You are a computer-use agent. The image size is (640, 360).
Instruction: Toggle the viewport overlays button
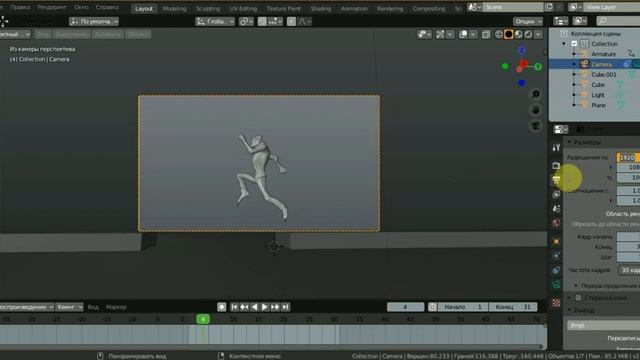coord(463,34)
